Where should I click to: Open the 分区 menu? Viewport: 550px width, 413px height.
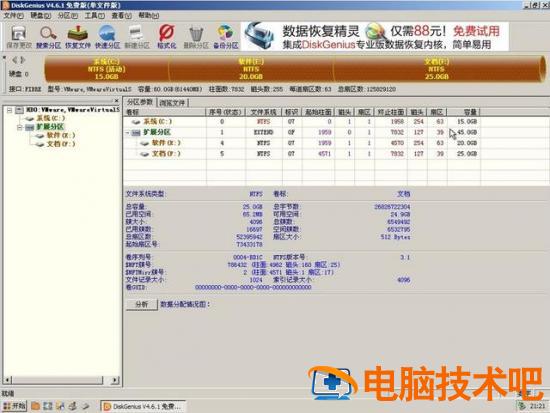(x=68, y=16)
